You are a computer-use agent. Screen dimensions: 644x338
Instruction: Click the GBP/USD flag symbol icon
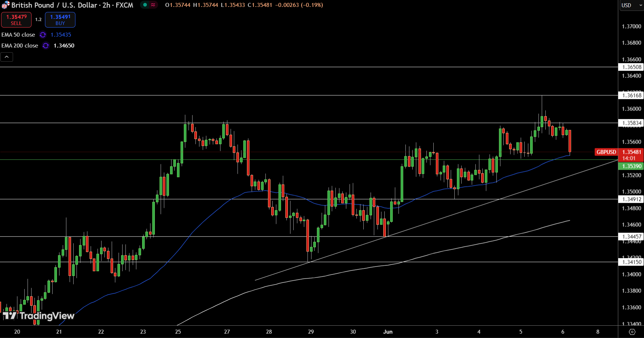[5, 5]
